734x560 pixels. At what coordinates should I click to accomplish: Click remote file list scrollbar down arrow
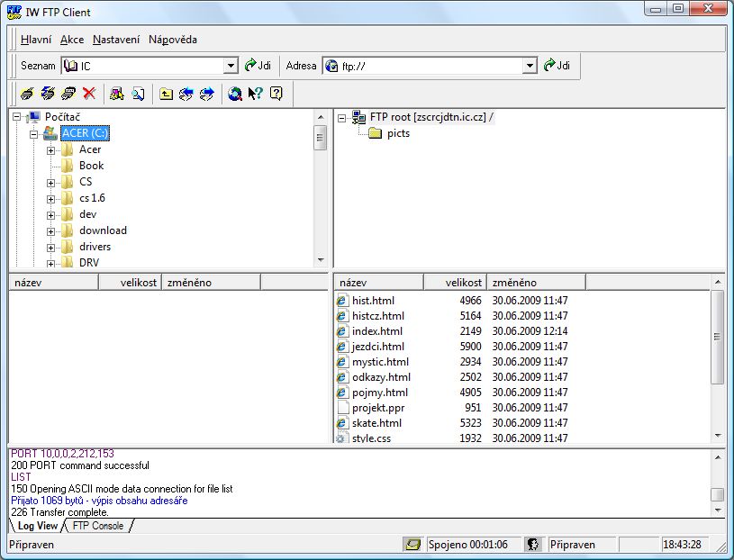[718, 436]
